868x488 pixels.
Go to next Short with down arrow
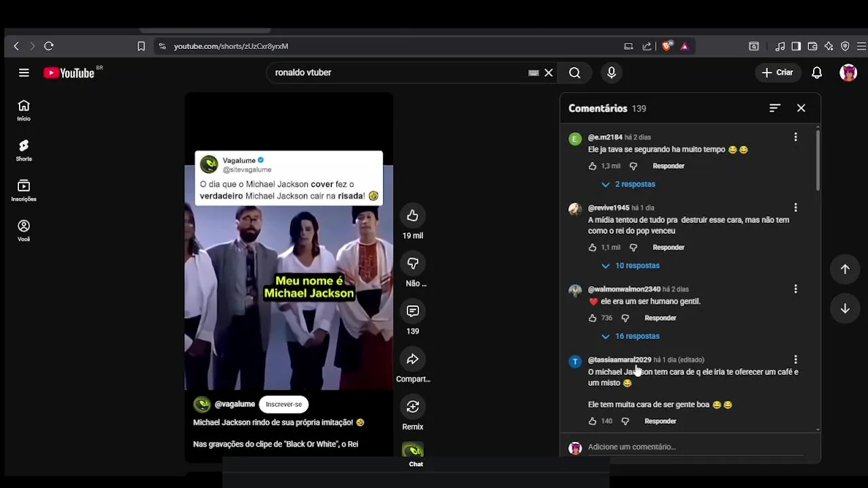[x=845, y=309]
